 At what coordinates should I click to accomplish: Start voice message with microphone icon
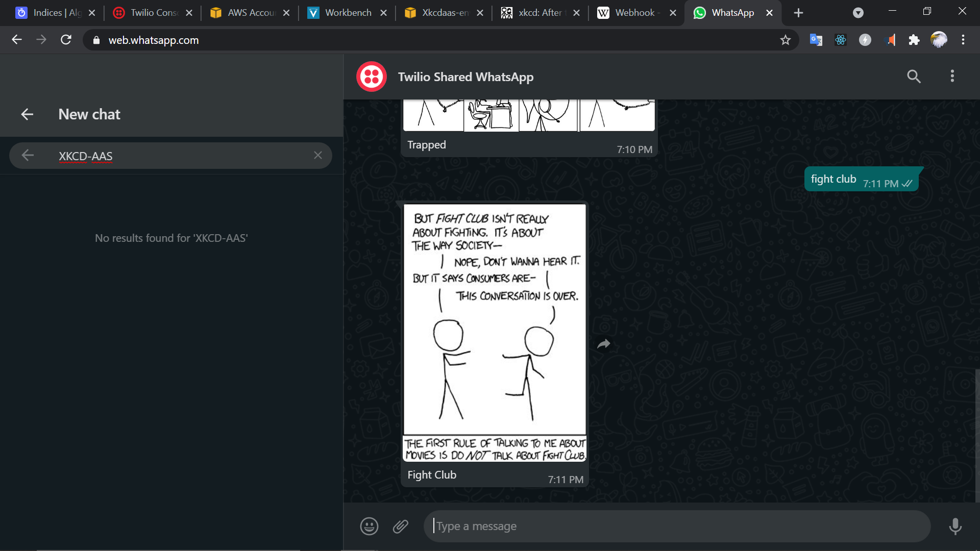[x=955, y=526]
